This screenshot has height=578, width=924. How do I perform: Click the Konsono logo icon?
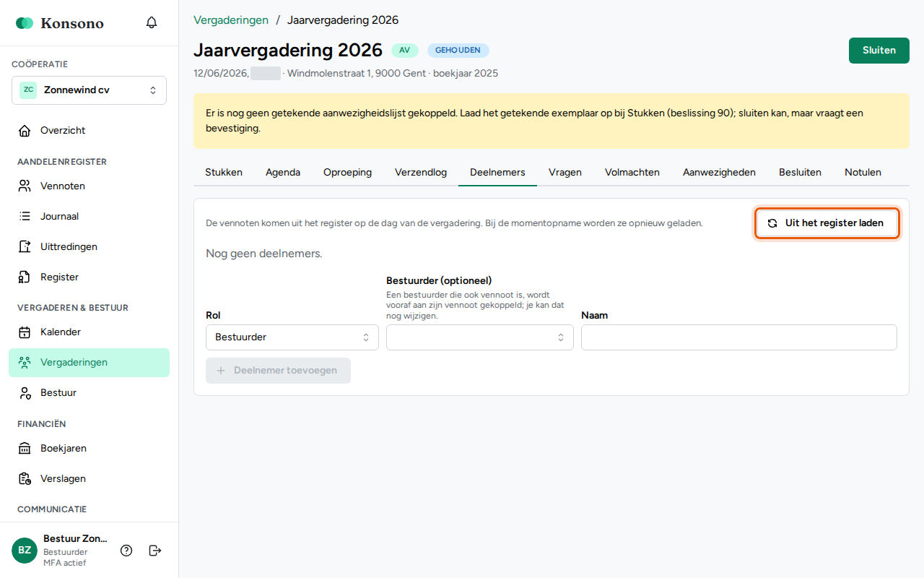(25, 23)
